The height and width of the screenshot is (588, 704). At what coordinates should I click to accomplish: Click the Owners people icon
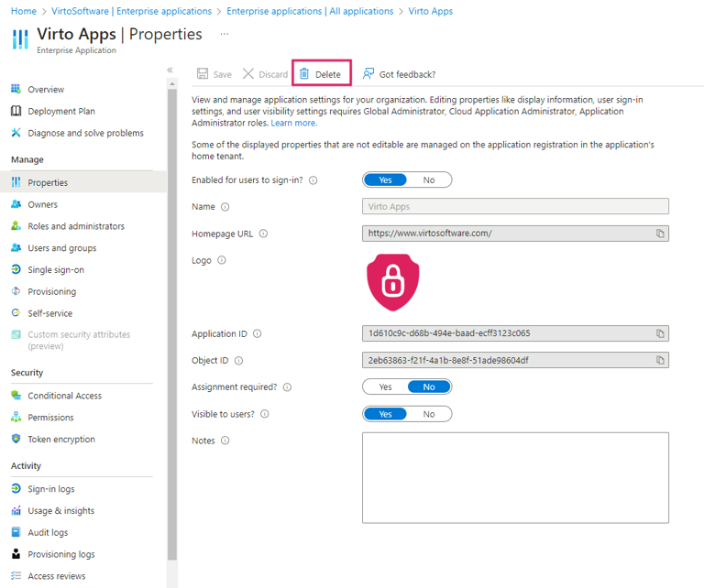16,204
